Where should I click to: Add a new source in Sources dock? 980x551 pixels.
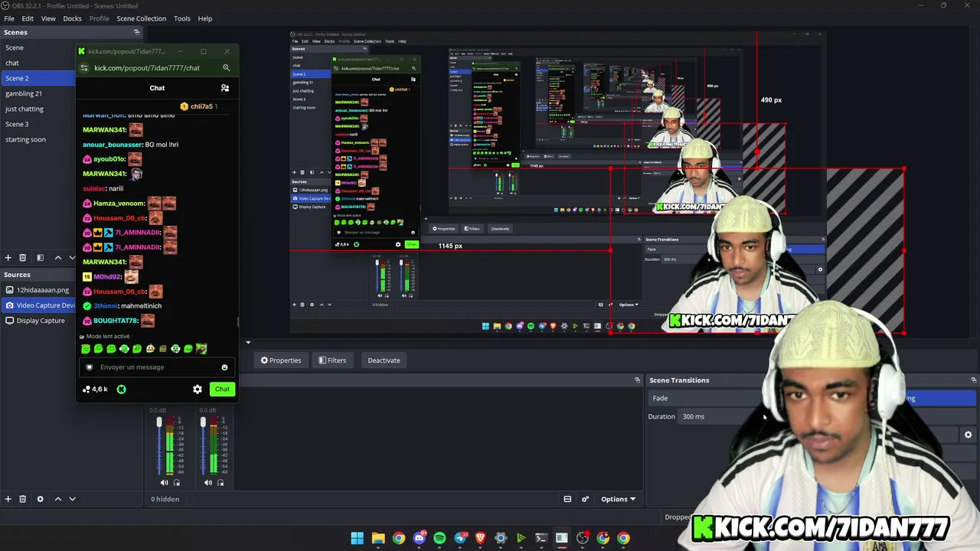tap(8, 499)
